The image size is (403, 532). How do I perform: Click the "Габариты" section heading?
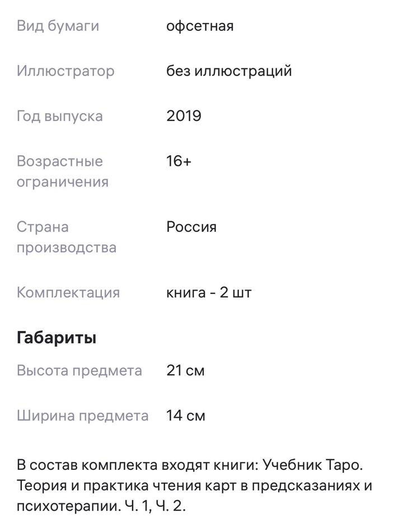[x=57, y=338]
